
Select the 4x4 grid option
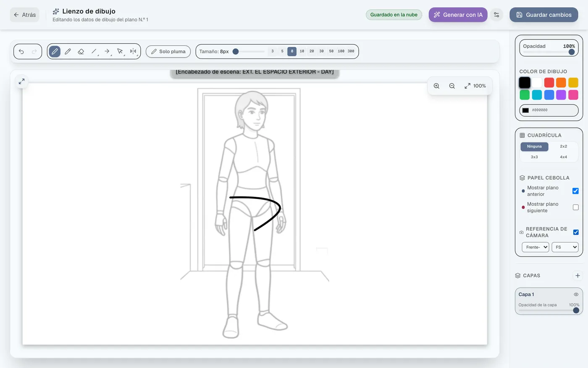[563, 157]
